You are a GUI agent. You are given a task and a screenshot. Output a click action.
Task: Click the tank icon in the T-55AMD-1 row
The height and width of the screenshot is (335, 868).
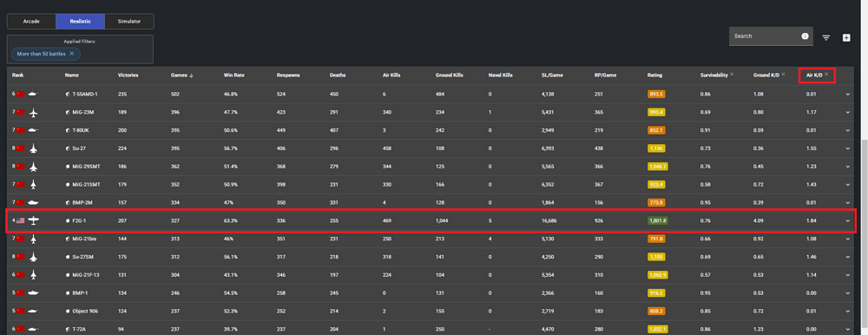(34, 95)
